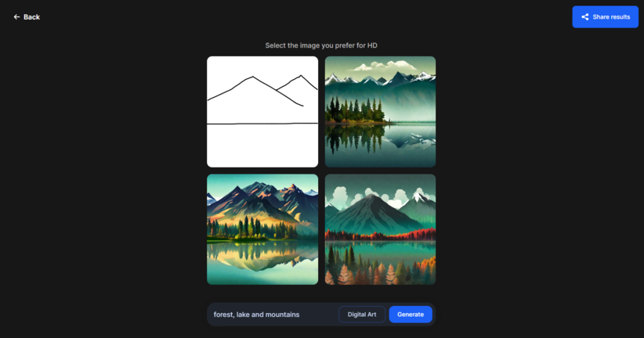This screenshot has height=338, width=644.
Task: Go back using the Back label
Action: tap(31, 16)
